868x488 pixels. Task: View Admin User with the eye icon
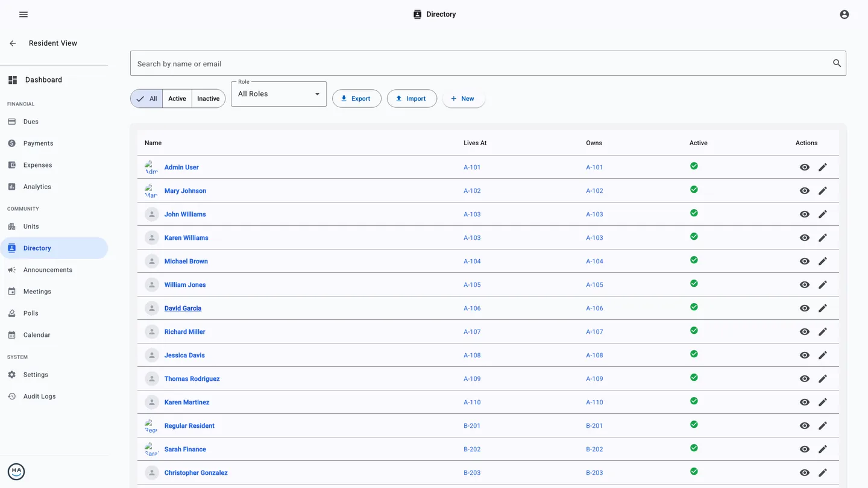tap(805, 167)
